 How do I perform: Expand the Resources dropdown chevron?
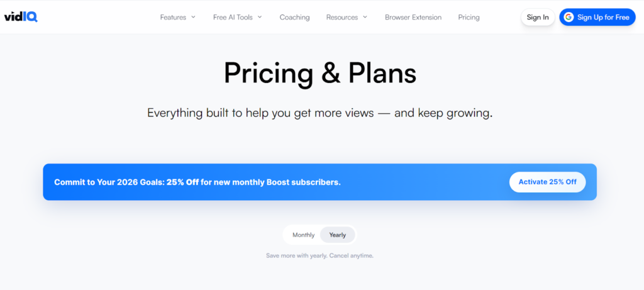(x=365, y=17)
